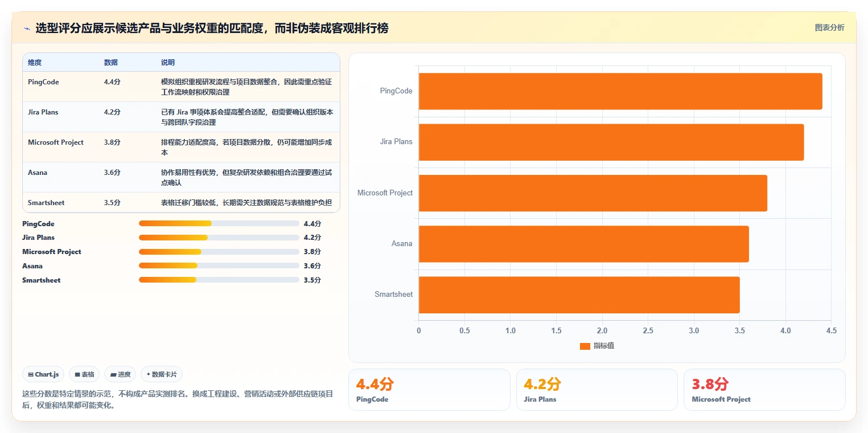Click the PingCode progress bar
Viewport: 868px width, 433px height.
click(x=219, y=223)
